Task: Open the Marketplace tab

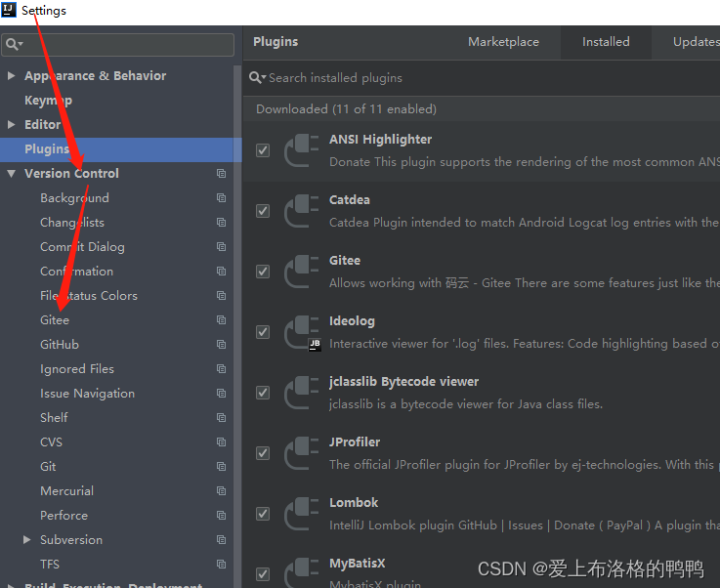Action: (503, 42)
